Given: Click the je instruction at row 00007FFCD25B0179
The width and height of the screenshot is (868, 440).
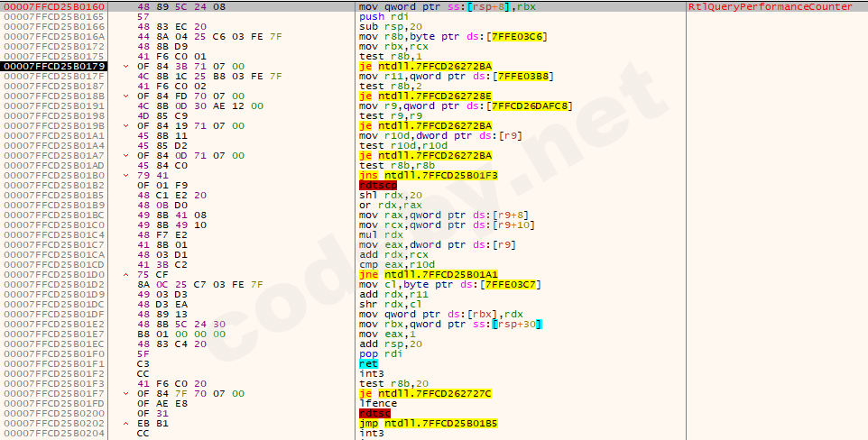Looking at the screenshot, I should tap(425, 67).
